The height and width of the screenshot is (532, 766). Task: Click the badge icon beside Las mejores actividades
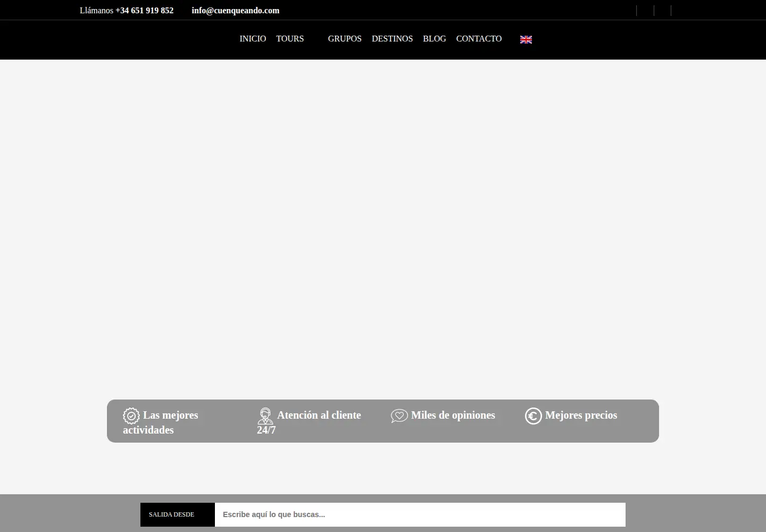131,416
